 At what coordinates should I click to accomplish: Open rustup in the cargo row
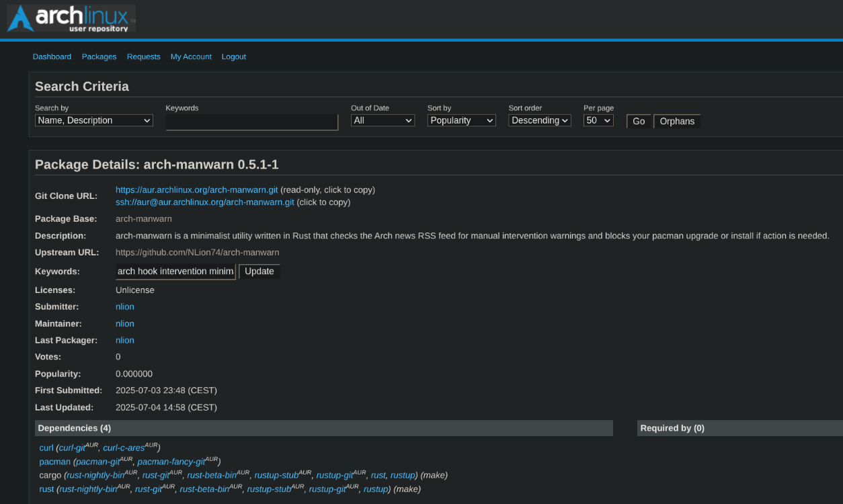pyautogui.click(x=403, y=476)
